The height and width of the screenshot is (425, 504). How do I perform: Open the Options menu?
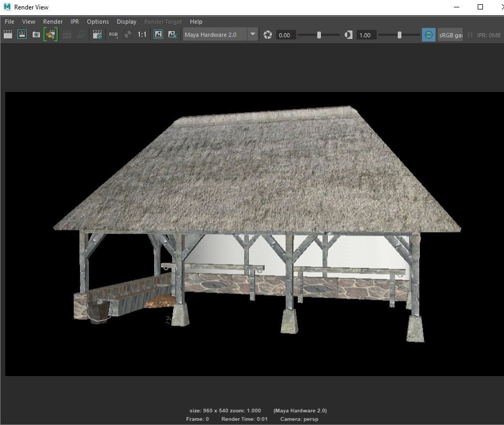click(x=98, y=22)
